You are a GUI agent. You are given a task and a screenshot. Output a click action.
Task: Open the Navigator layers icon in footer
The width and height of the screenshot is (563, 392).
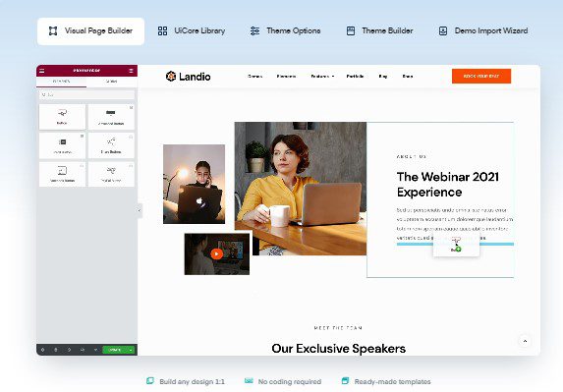tap(56, 350)
